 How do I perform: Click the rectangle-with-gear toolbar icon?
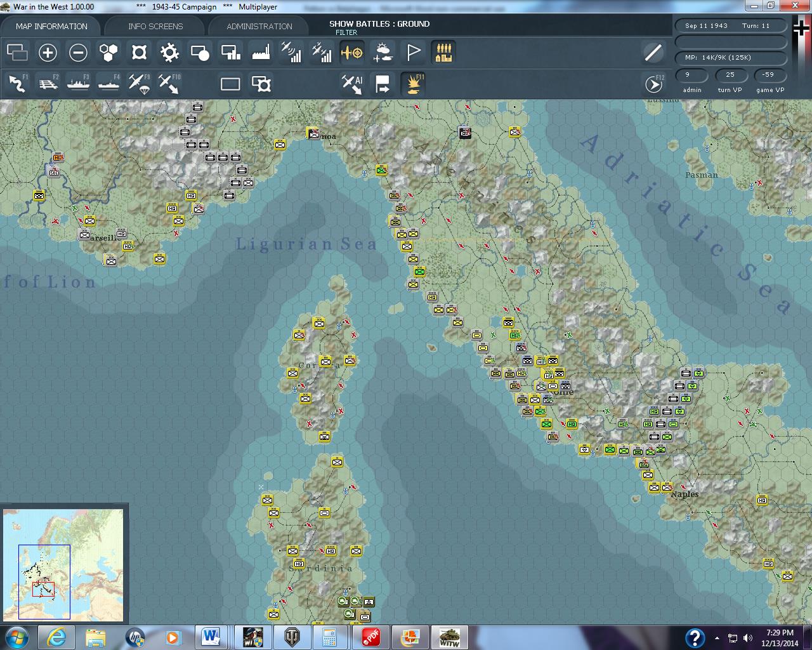pyautogui.click(x=261, y=84)
